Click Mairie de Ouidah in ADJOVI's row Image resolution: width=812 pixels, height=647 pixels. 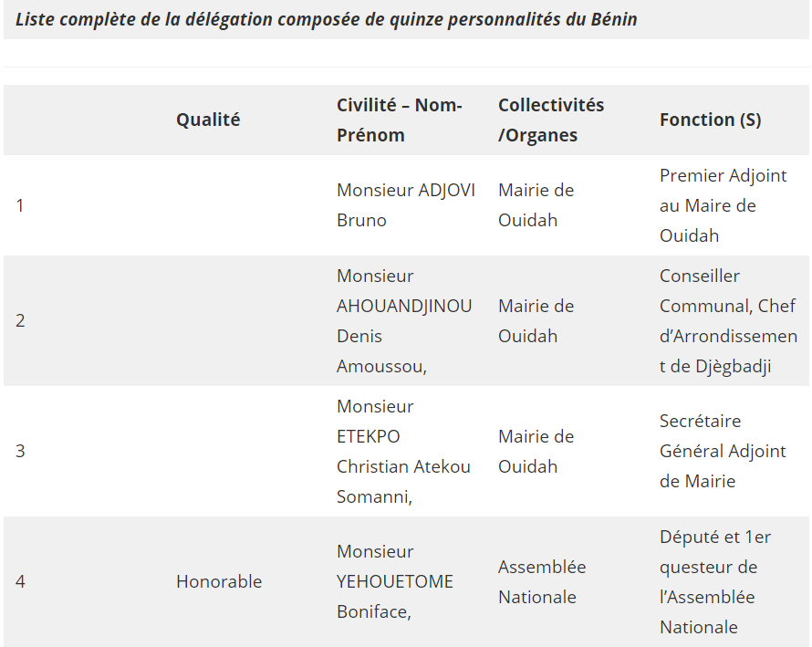point(536,205)
